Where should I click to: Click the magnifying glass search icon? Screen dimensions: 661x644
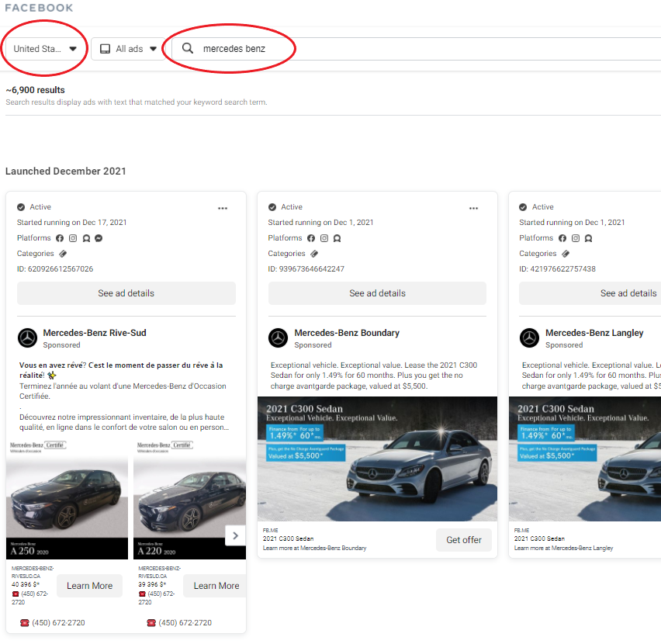188,48
